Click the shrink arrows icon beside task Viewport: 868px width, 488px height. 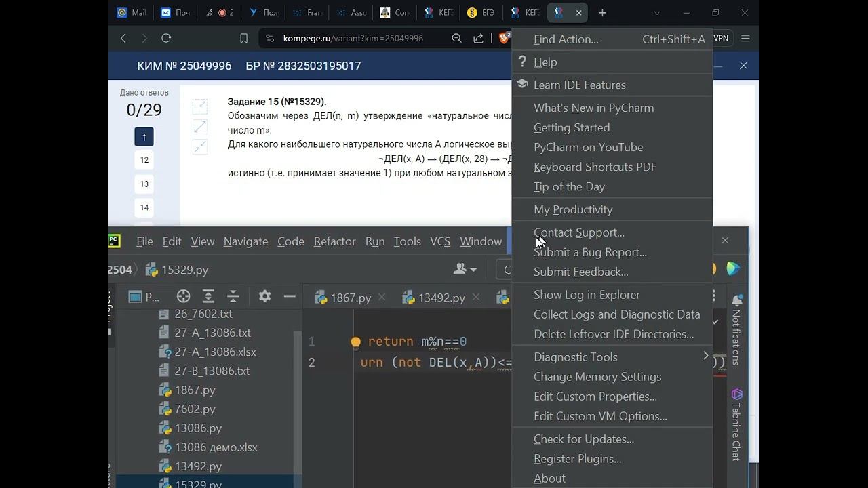200,146
